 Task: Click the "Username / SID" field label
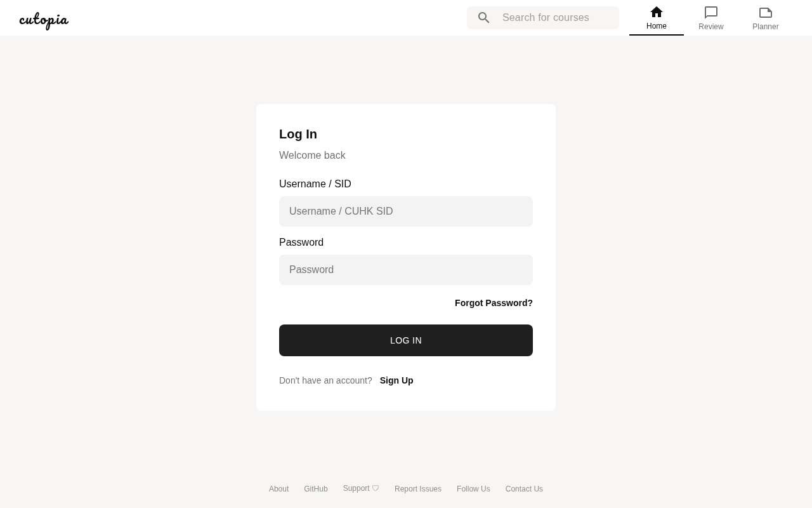click(x=315, y=184)
